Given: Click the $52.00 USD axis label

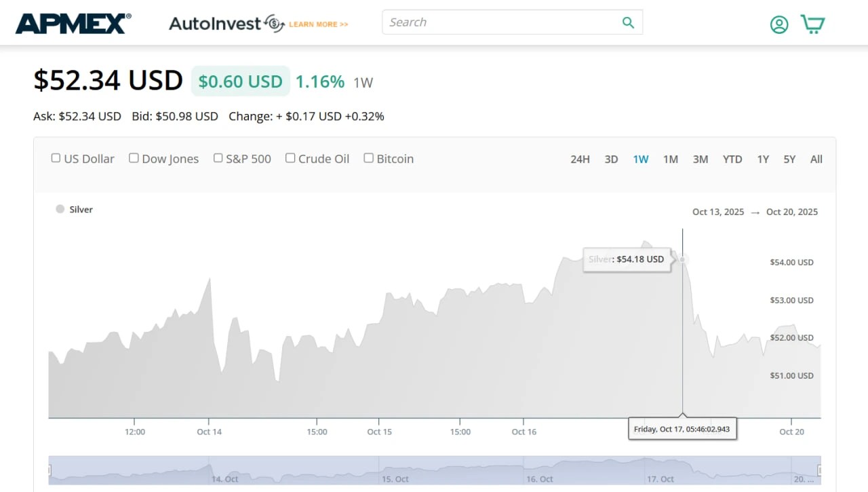Looking at the screenshot, I should [791, 337].
